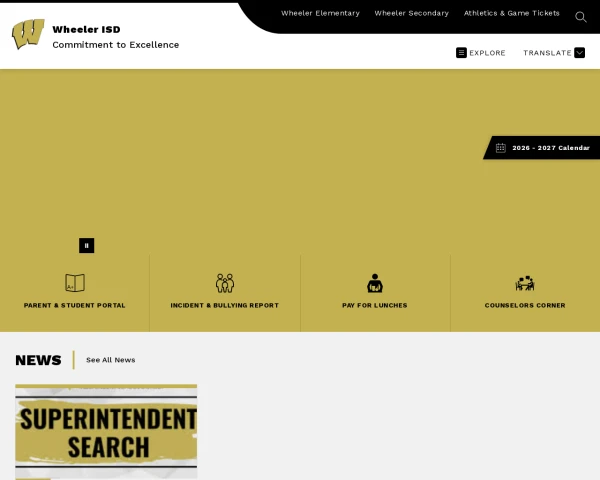Open the Wheeler Secondary menu item
This screenshot has width=600, height=480.
click(411, 13)
